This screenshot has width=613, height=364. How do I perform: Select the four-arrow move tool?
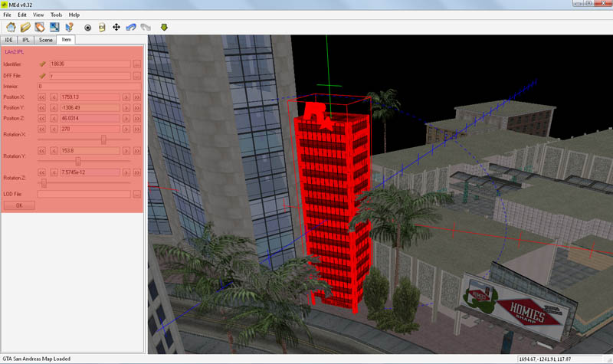tap(116, 27)
